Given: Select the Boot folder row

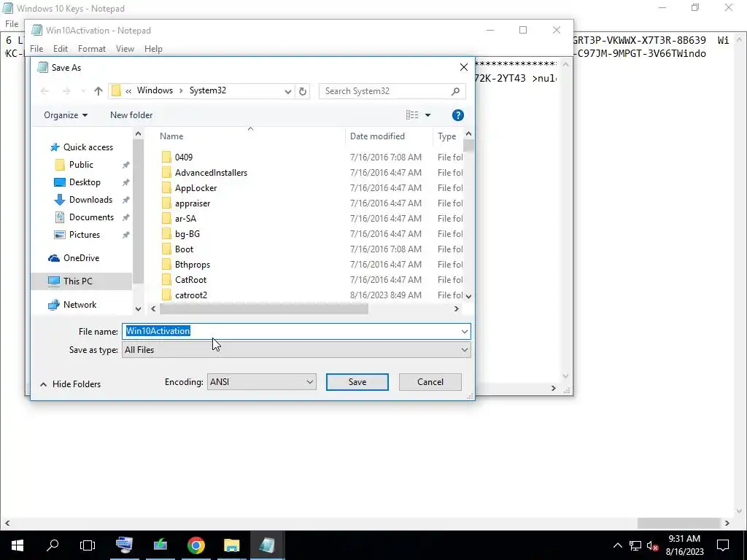Looking at the screenshot, I should point(311,249).
